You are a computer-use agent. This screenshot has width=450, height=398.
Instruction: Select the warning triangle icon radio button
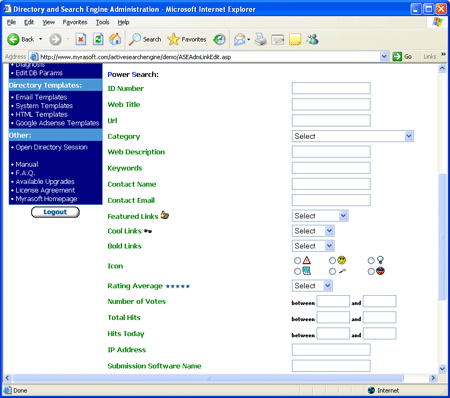pyautogui.click(x=297, y=260)
